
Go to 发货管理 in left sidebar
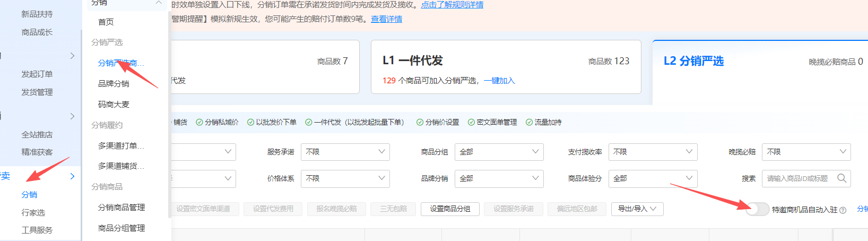(37, 92)
